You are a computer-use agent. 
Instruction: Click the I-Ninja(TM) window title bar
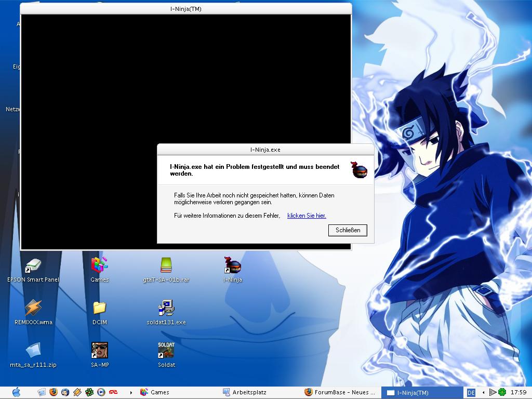(186, 9)
